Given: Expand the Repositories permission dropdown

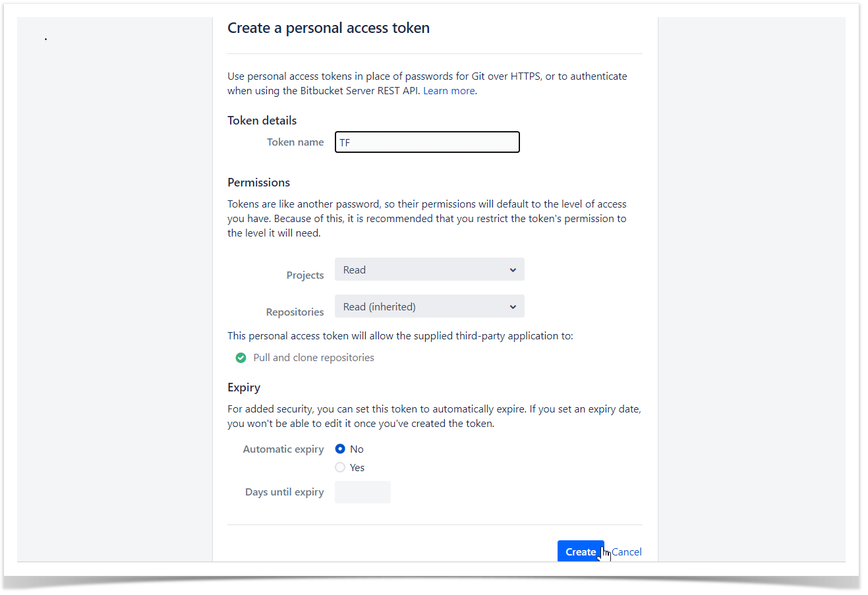Looking at the screenshot, I should pyautogui.click(x=429, y=306).
